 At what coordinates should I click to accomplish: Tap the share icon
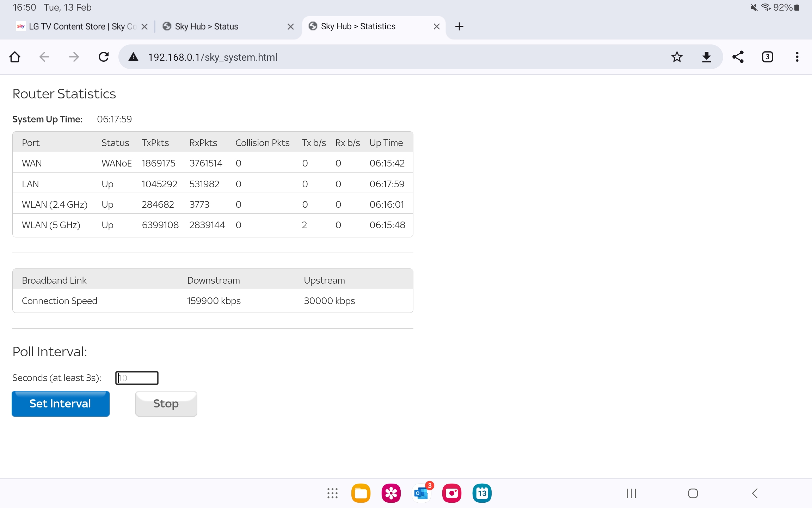(738, 57)
